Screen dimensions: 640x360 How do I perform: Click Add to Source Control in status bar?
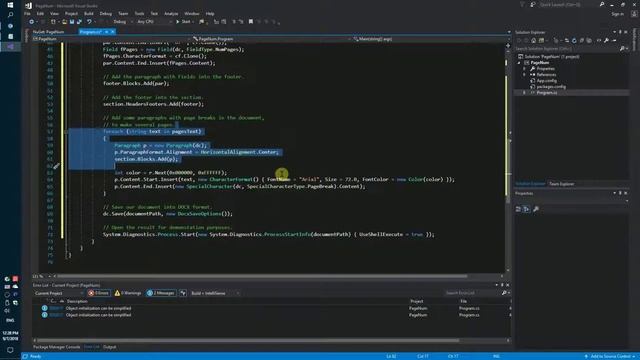click(610, 356)
